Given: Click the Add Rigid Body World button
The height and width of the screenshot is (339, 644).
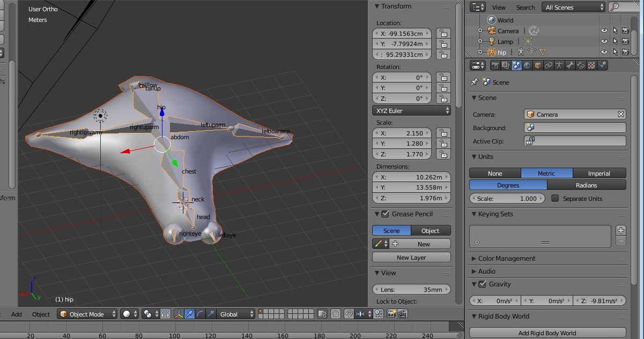Looking at the screenshot, I should pyautogui.click(x=547, y=333).
